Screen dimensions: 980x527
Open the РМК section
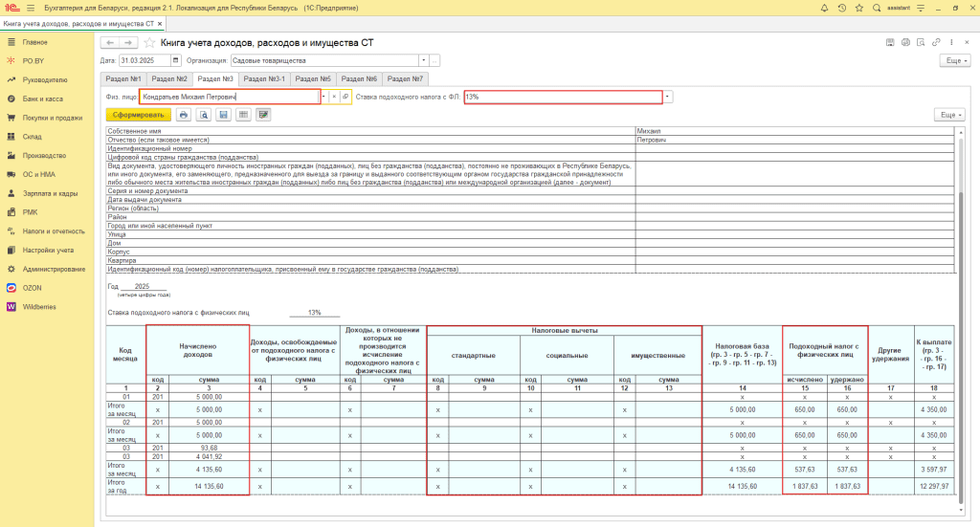[x=30, y=212]
